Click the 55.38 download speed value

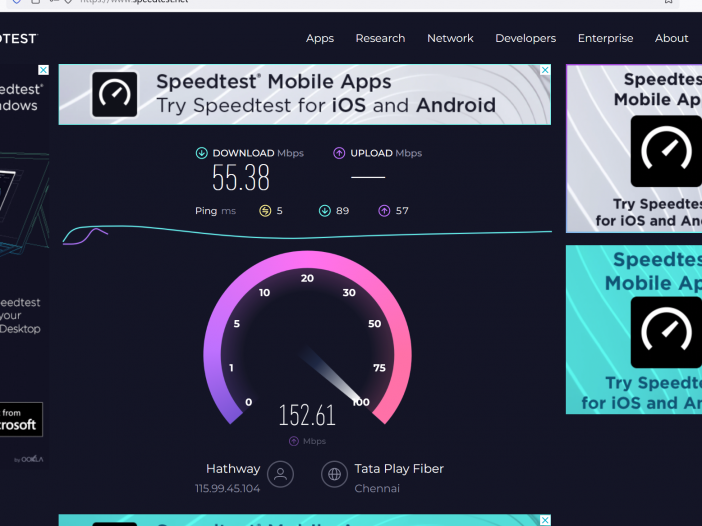click(x=241, y=178)
